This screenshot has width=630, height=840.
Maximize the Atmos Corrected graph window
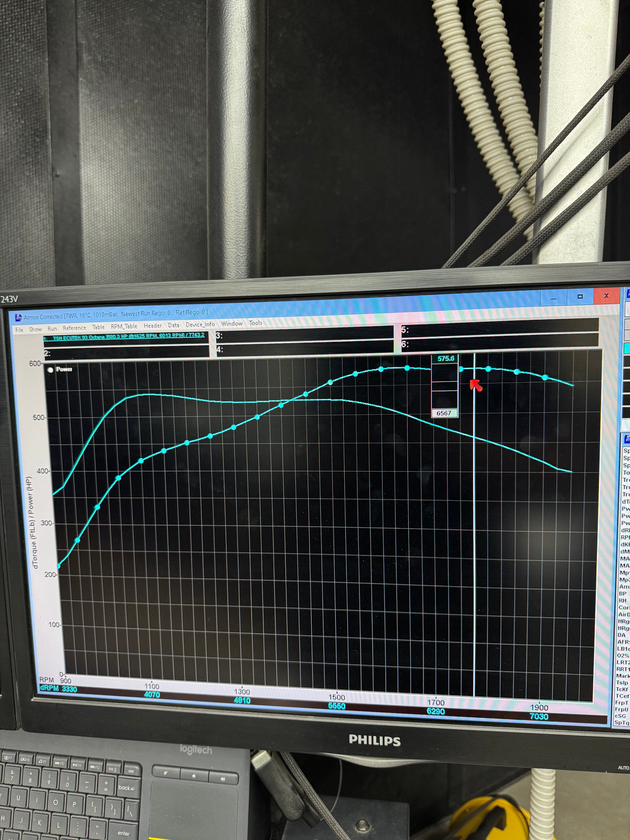580,297
